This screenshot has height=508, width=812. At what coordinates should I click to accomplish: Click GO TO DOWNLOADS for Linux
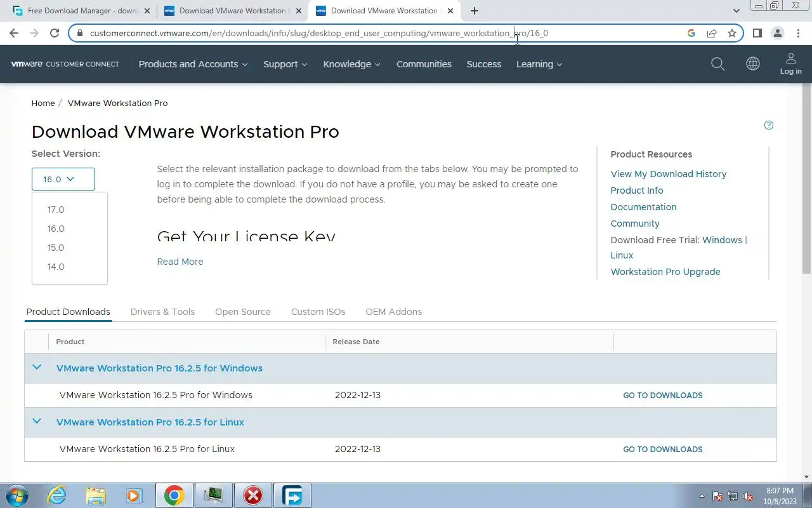663,449
